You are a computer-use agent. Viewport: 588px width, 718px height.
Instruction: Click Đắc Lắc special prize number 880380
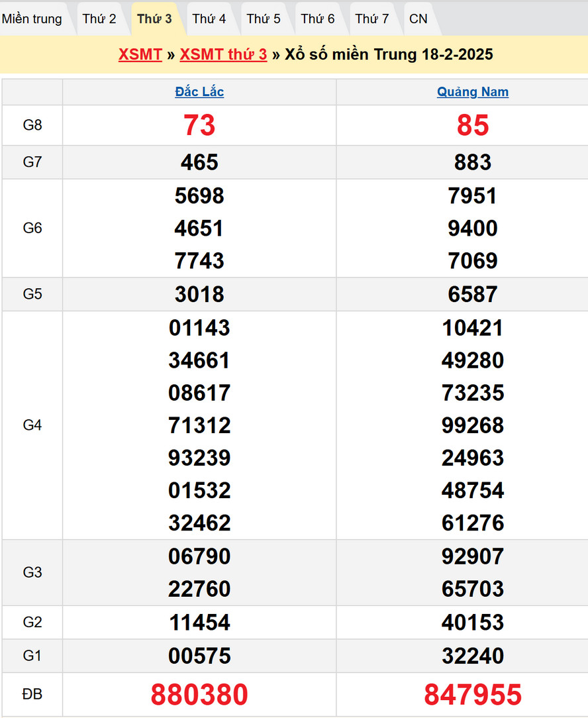(x=199, y=694)
